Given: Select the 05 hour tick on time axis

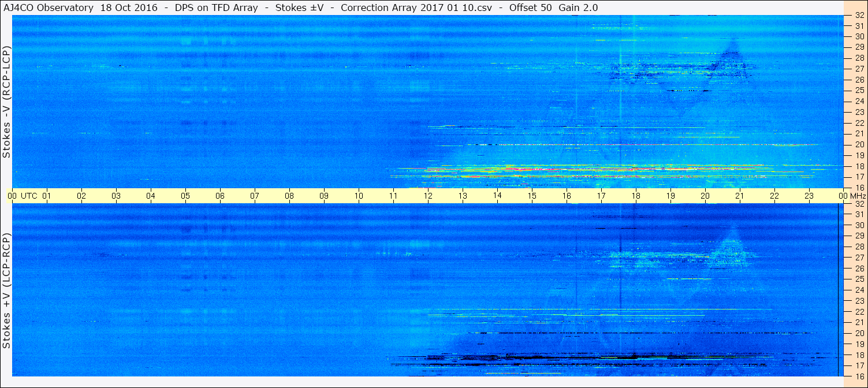Looking at the screenshot, I should tap(186, 196).
